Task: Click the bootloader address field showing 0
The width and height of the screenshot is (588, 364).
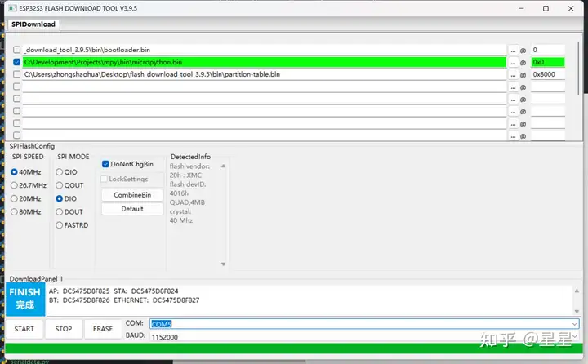Action: 548,50
